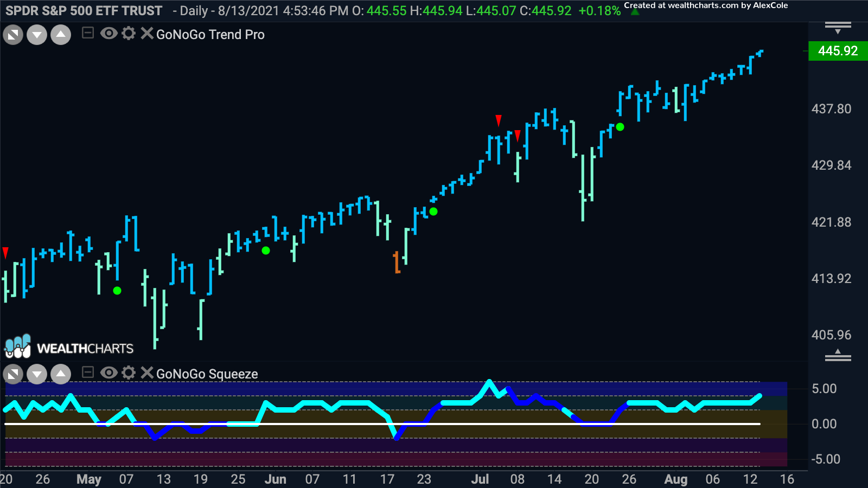868x488 pixels.
Task: Toggle visibility of GoNoGo Trend Pro indicator
Action: tap(110, 34)
